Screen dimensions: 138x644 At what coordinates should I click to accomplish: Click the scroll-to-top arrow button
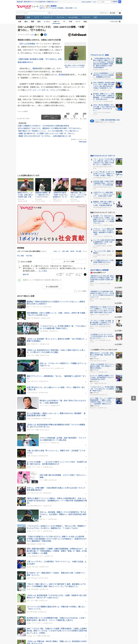coord(133,398)
